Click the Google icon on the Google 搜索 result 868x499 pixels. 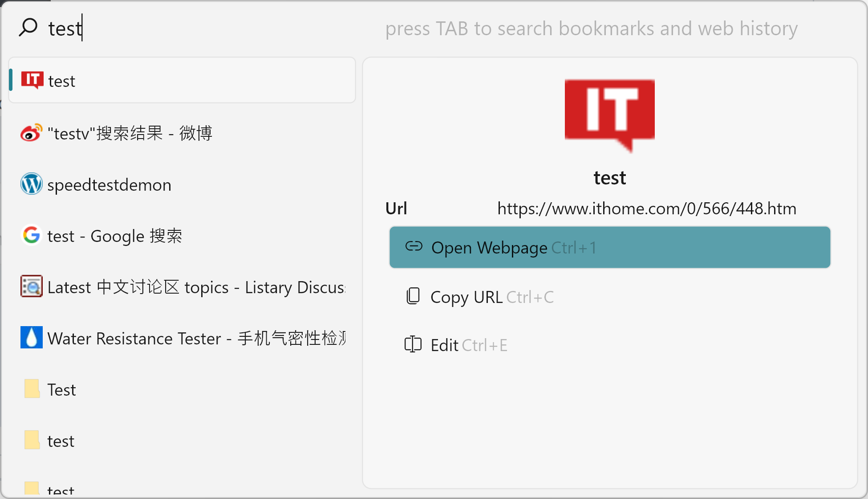point(31,235)
